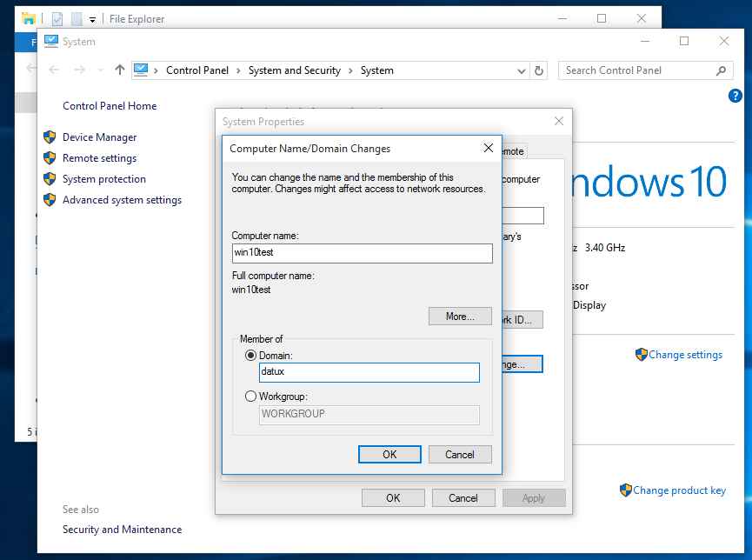Click the Change settings link
The width and height of the screenshot is (752, 560).
[x=685, y=355]
